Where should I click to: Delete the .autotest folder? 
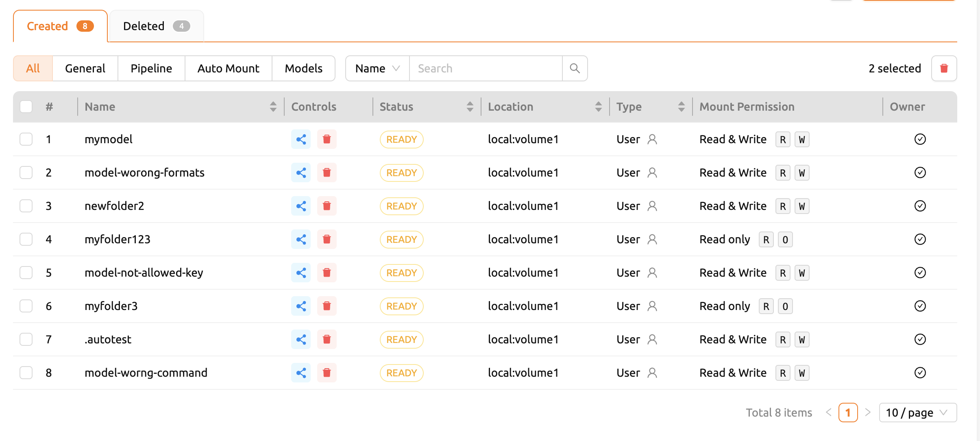327,340
